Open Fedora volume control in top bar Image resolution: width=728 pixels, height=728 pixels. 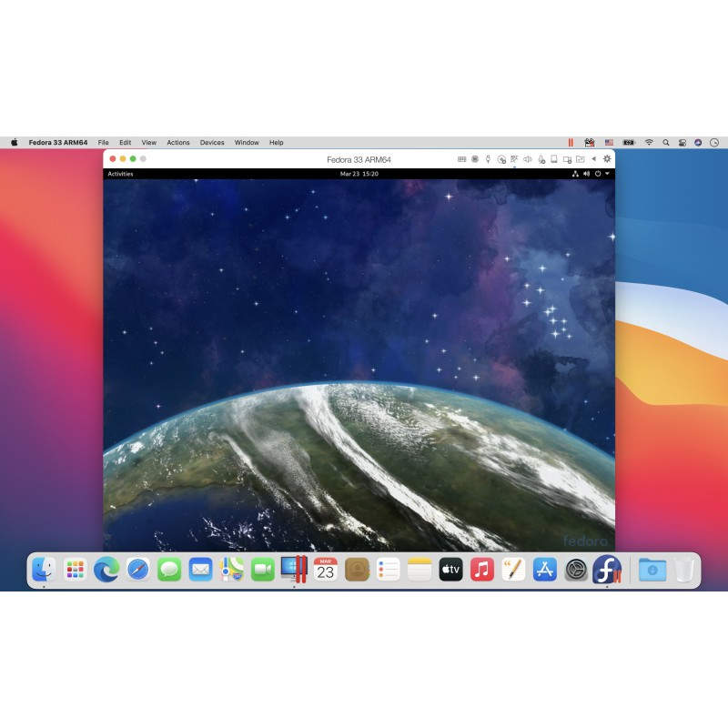pos(586,174)
